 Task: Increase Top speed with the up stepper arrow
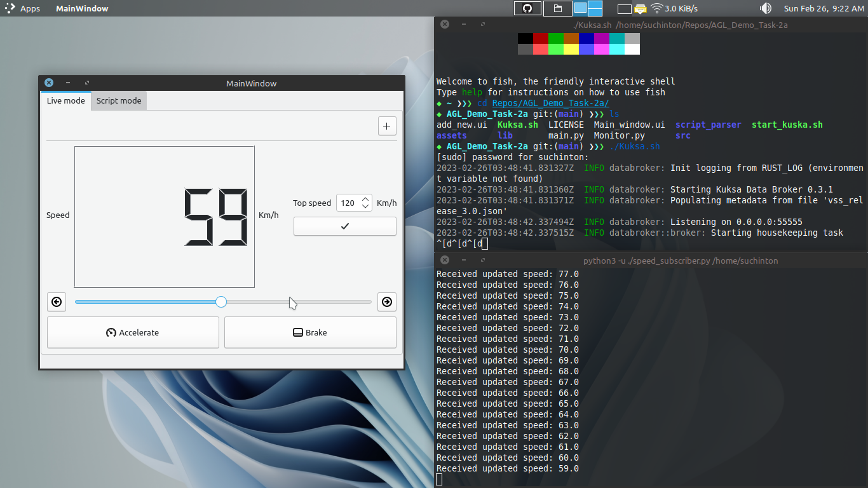point(364,199)
